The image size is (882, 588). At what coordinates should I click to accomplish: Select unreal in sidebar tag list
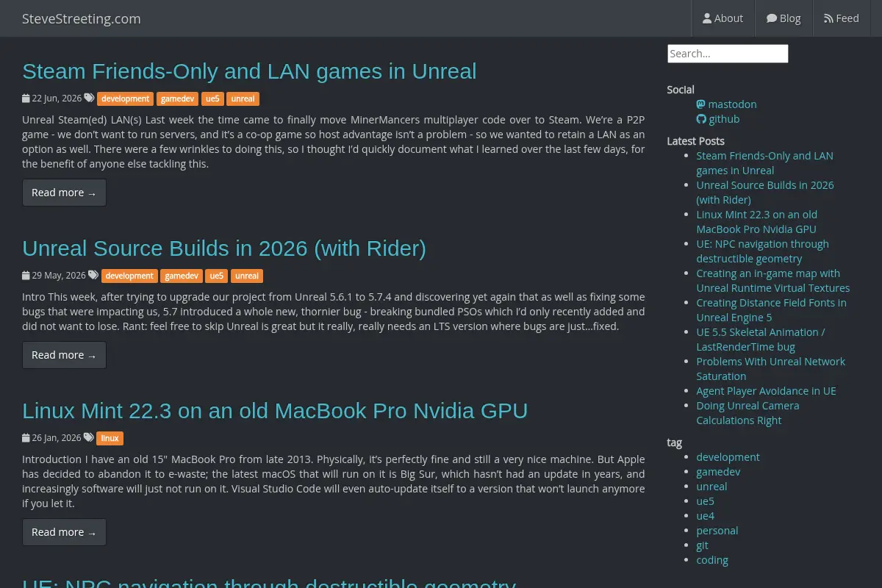712,487
